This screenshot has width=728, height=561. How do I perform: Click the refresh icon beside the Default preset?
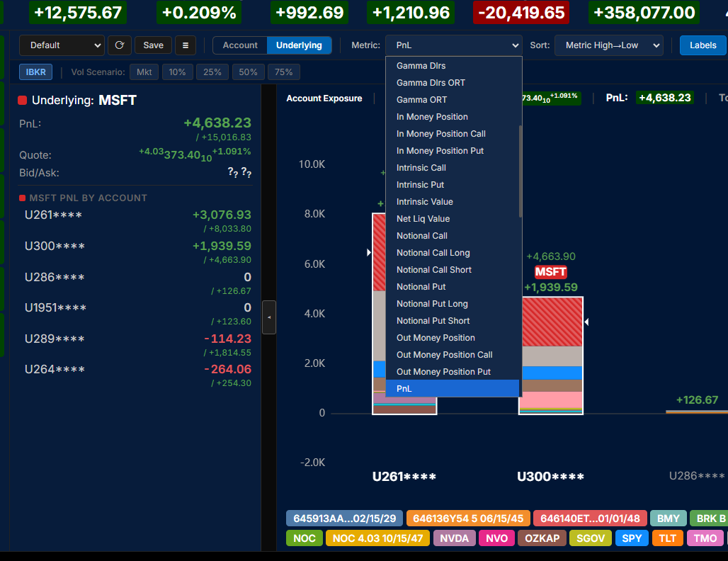(x=119, y=45)
